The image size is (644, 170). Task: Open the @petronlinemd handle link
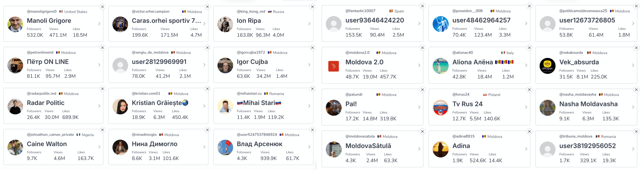[40, 52]
